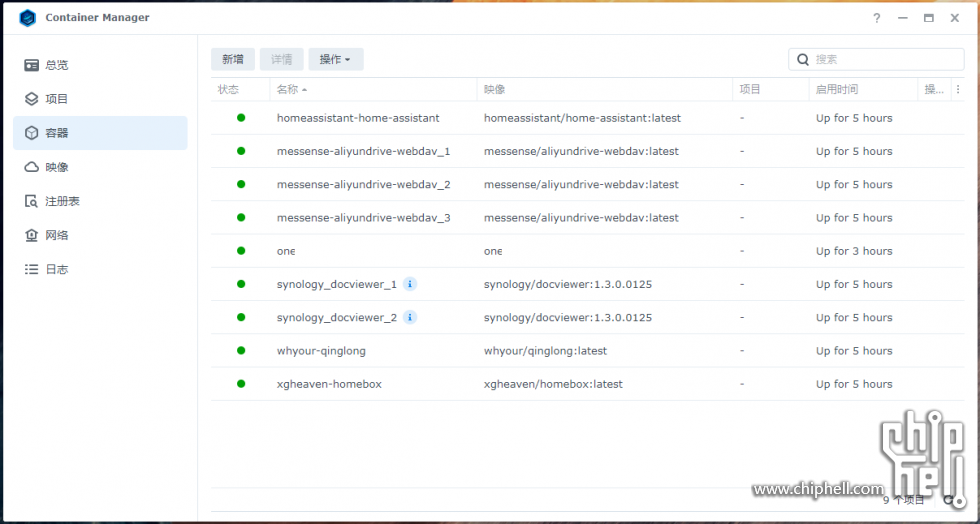Click green status dot of messense-aliyundrive-webdav_2

coord(241,184)
